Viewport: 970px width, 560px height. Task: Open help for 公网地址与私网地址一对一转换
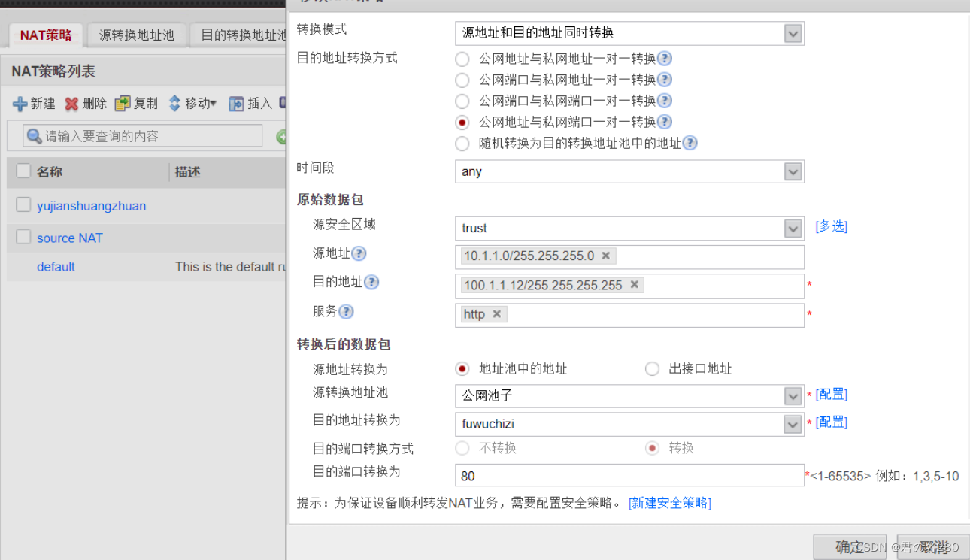(x=665, y=59)
